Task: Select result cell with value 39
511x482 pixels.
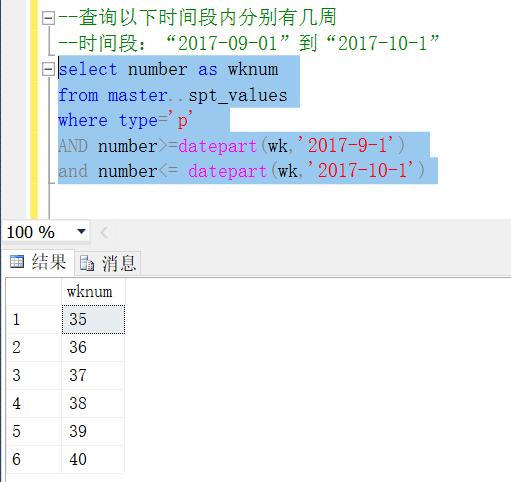Action: point(93,431)
